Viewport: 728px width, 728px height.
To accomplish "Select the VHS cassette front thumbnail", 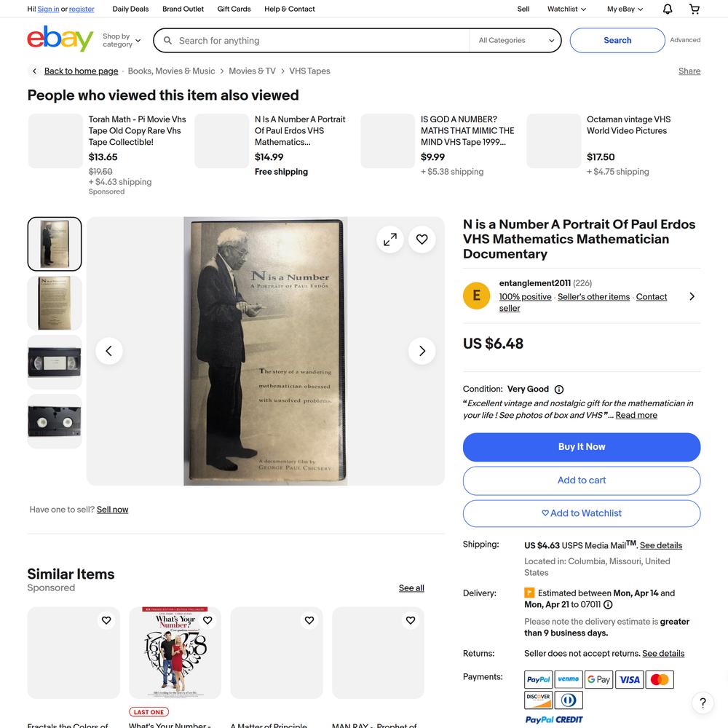I will click(x=55, y=362).
